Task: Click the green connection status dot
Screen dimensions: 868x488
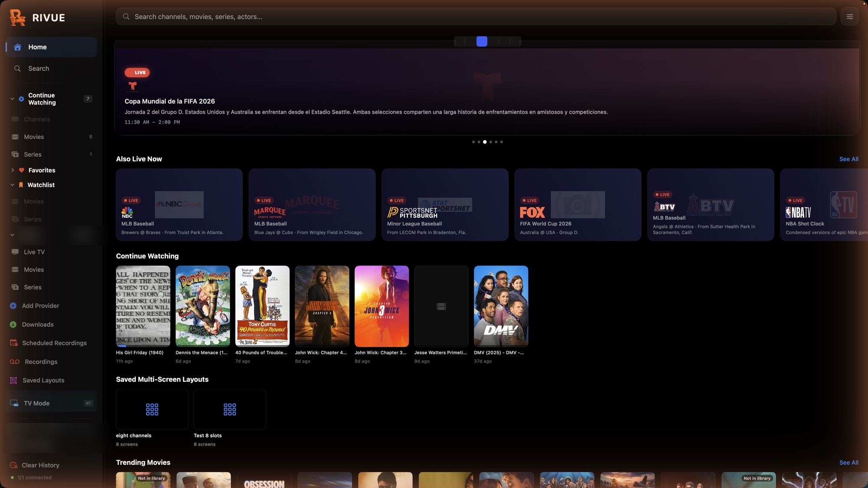Action: coord(12,478)
